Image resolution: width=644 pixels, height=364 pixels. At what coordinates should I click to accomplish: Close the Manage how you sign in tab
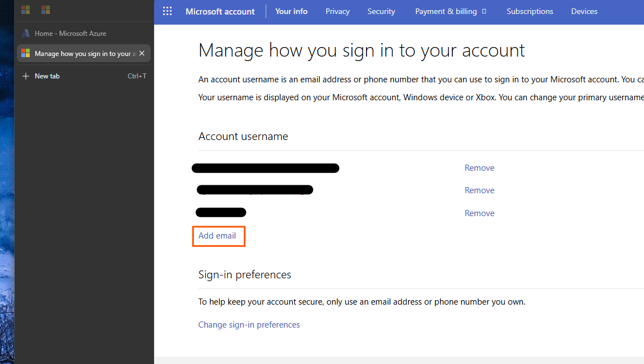click(142, 53)
